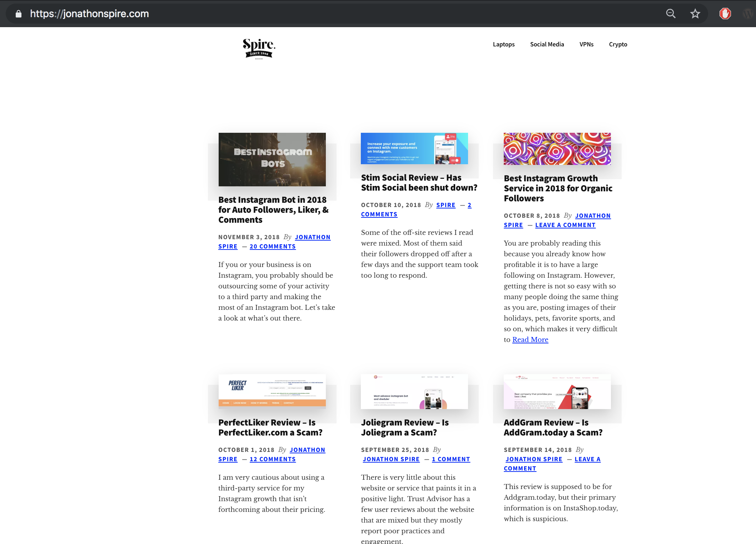Open the 'Best Instagram Bot in 2018' headline

pos(274,210)
